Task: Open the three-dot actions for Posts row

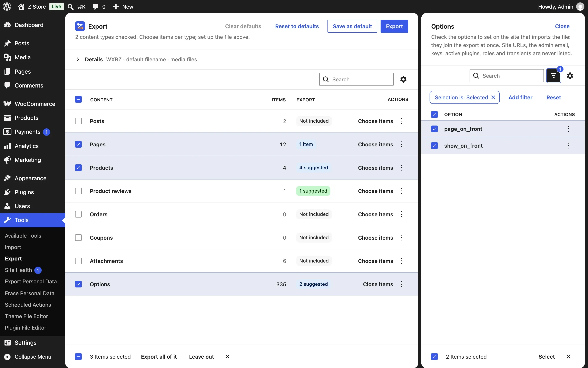Action: click(402, 121)
